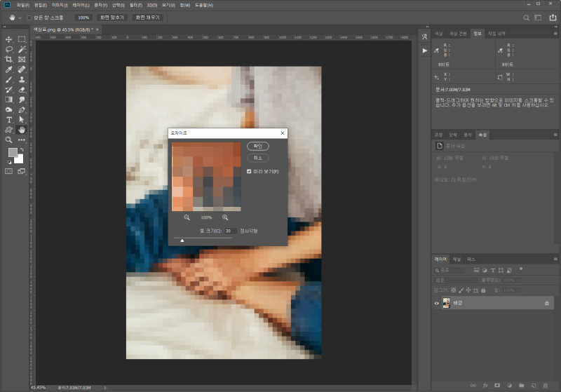Select the Eyedropper tool in toolbox
Viewport: 561px width, 392px height.
[9, 69]
